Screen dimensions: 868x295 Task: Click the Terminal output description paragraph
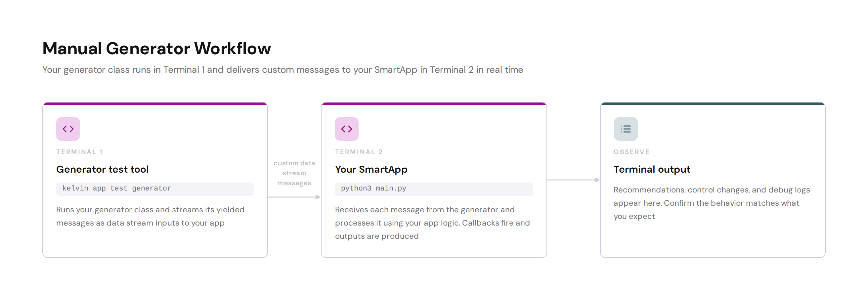point(712,203)
